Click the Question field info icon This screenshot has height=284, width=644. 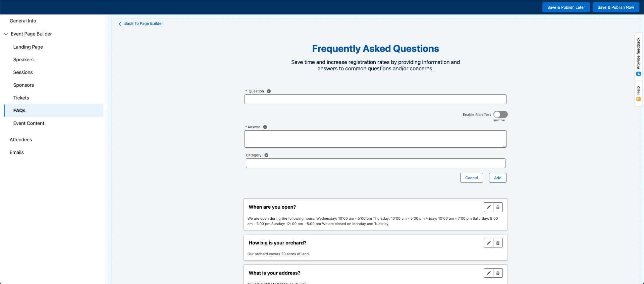tap(269, 91)
